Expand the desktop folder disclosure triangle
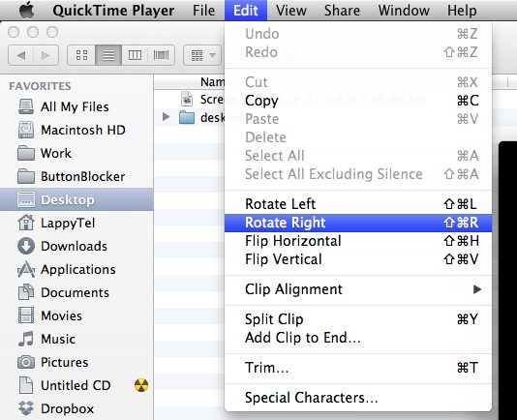 167,117
